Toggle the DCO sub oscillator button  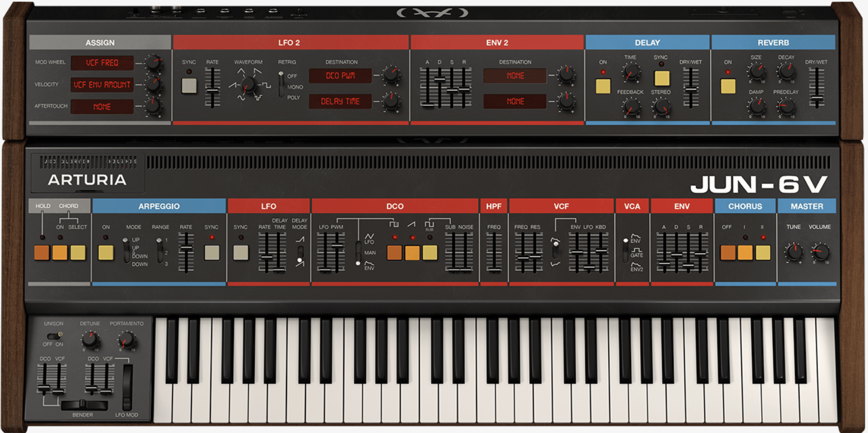[430, 253]
